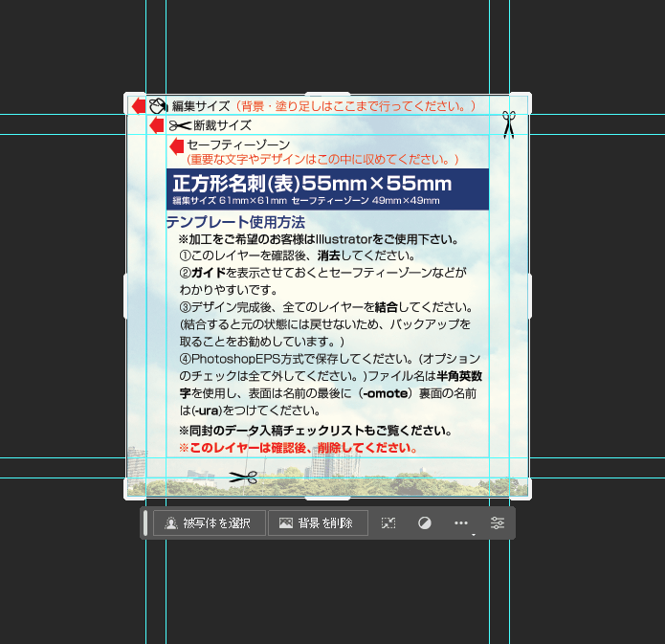665x644 pixels.
Task: Click the right-edge middle transform handle
Action: pyautogui.click(x=530, y=296)
